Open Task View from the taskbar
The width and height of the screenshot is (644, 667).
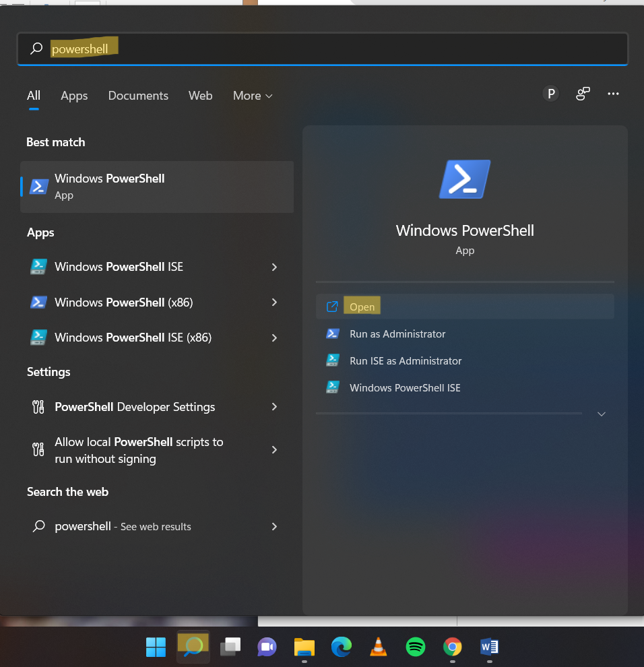230,647
